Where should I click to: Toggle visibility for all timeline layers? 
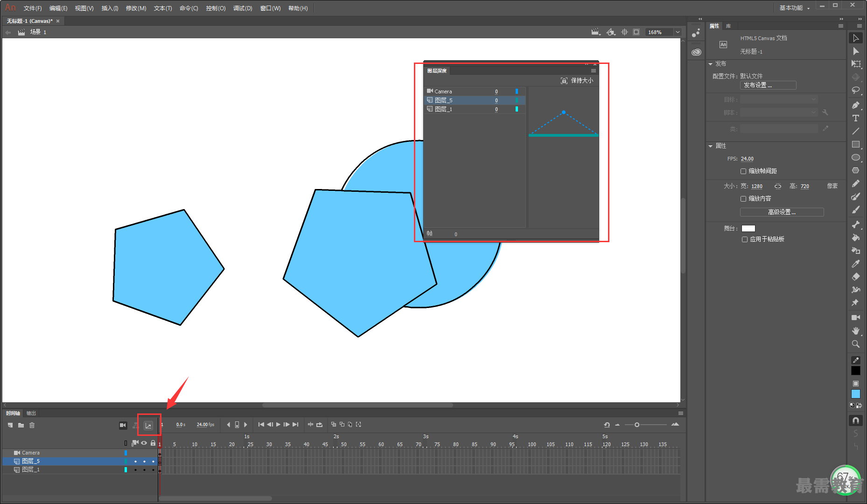coord(144,443)
